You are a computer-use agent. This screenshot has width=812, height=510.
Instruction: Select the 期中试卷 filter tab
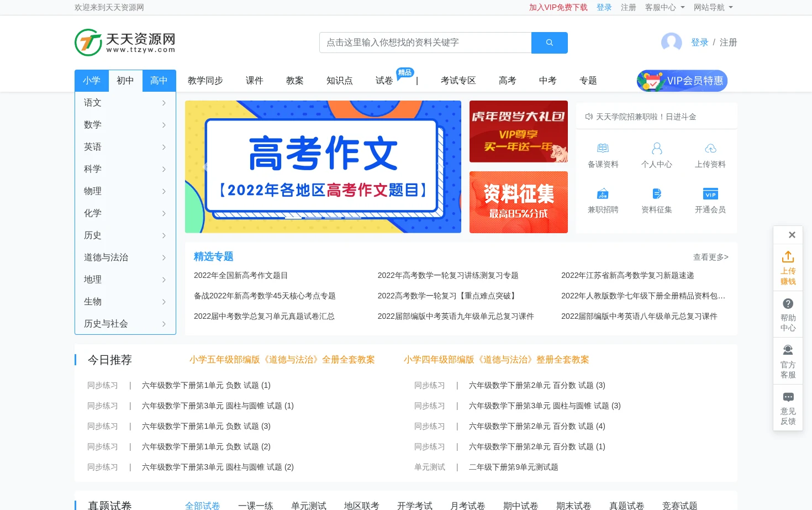pyautogui.click(x=521, y=506)
